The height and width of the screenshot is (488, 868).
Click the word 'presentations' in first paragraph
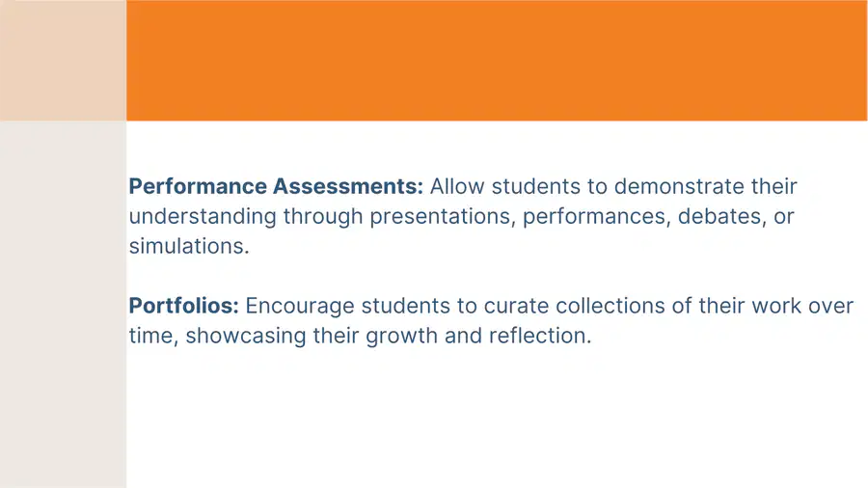tap(443, 217)
